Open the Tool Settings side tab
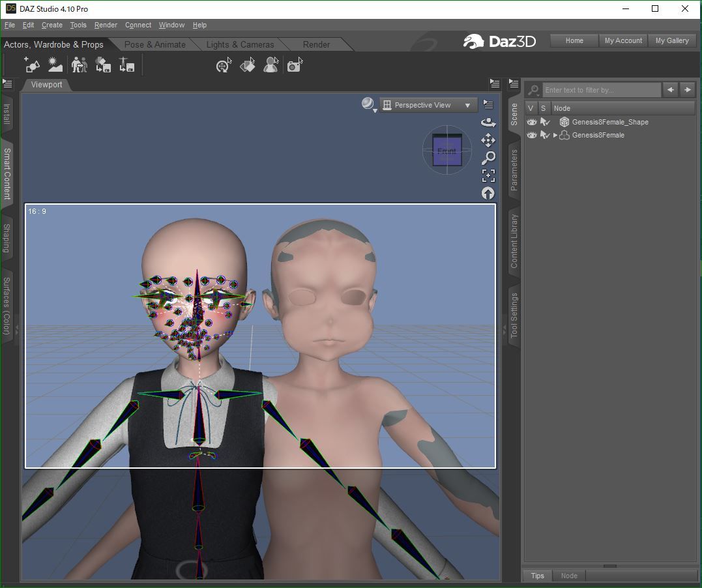The image size is (702, 588). (514, 316)
